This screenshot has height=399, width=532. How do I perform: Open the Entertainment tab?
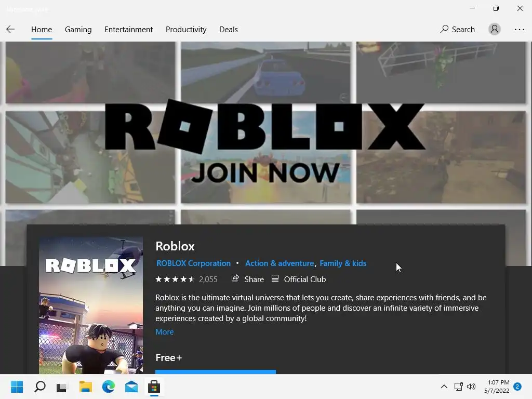tap(129, 30)
